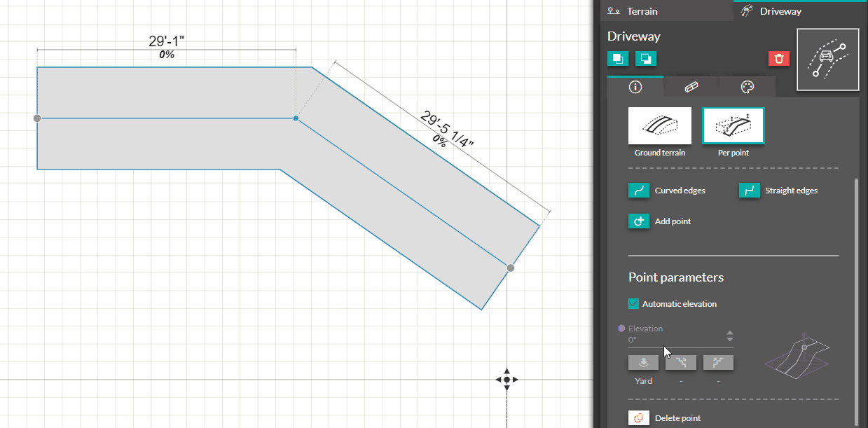Apply Curved edges to the driveway
868x428 pixels.
point(638,190)
